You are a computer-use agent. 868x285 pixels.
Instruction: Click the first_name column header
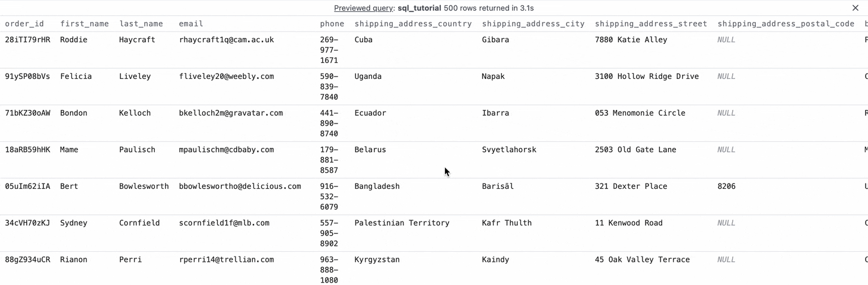[x=84, y=24]
